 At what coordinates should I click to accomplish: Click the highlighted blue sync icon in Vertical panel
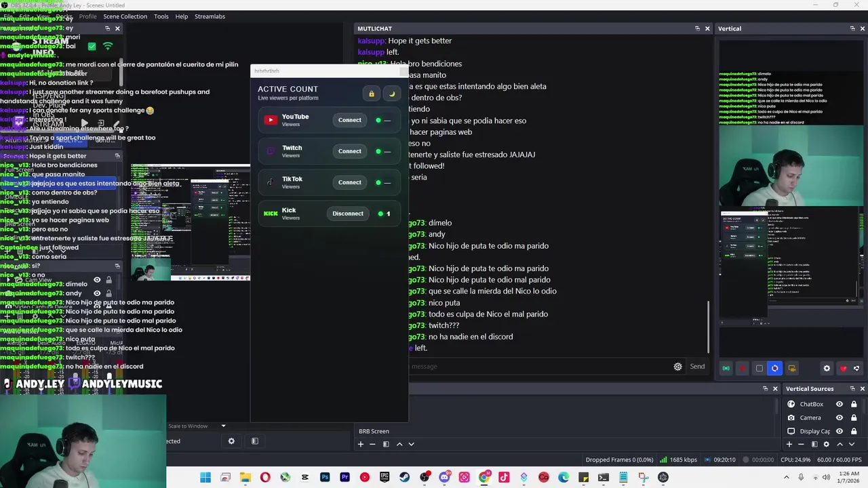click(x=774, y=368)
